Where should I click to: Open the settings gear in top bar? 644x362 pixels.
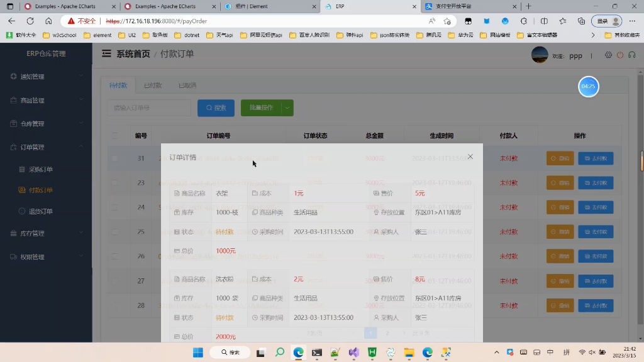[608, 55]
